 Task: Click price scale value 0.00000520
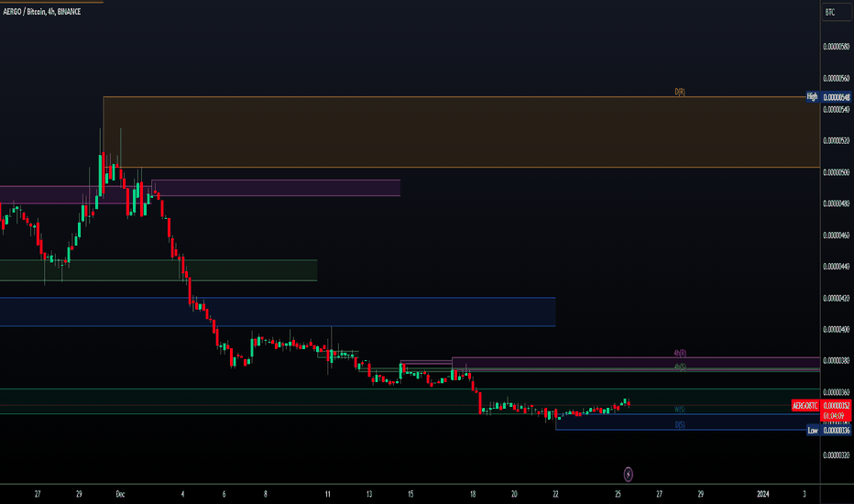[837, 140]
